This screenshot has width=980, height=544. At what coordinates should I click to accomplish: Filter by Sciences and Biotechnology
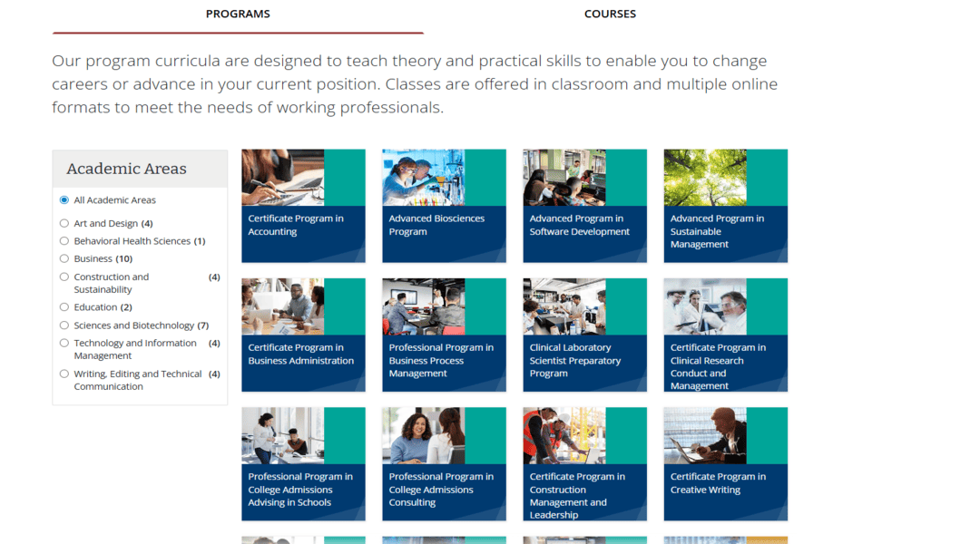point(64,325)
